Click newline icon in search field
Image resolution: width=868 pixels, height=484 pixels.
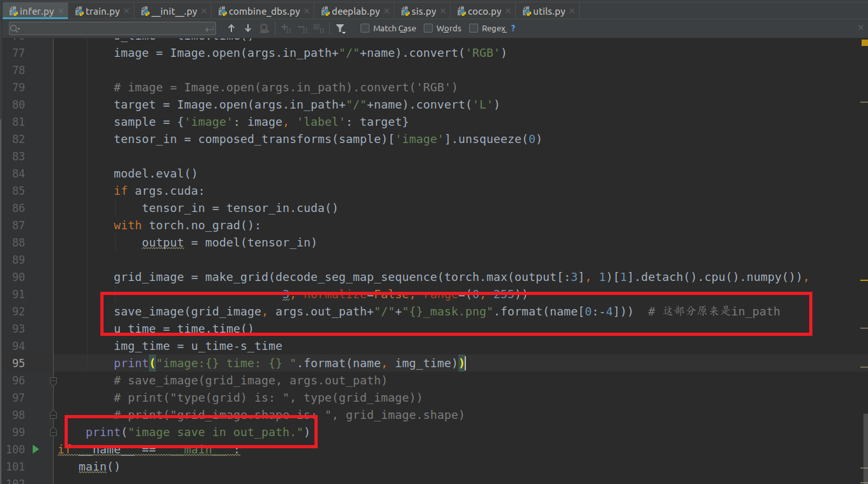[210, 29]
